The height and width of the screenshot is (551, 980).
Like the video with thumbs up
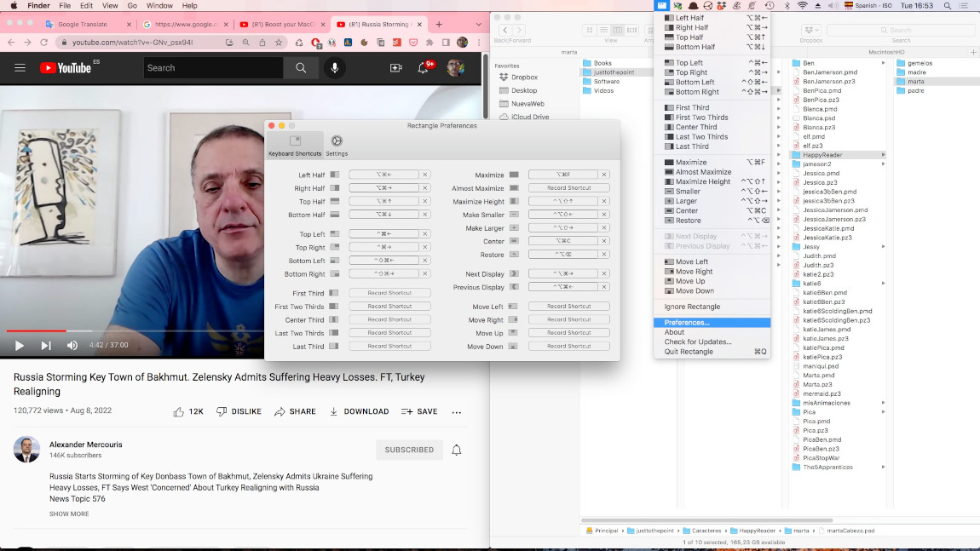tap(179, 411)
